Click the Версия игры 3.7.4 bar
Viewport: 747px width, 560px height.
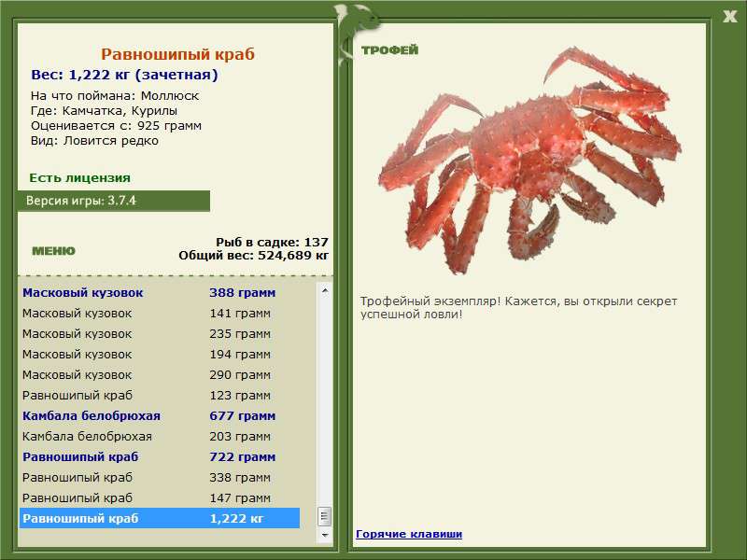point(114,201)
